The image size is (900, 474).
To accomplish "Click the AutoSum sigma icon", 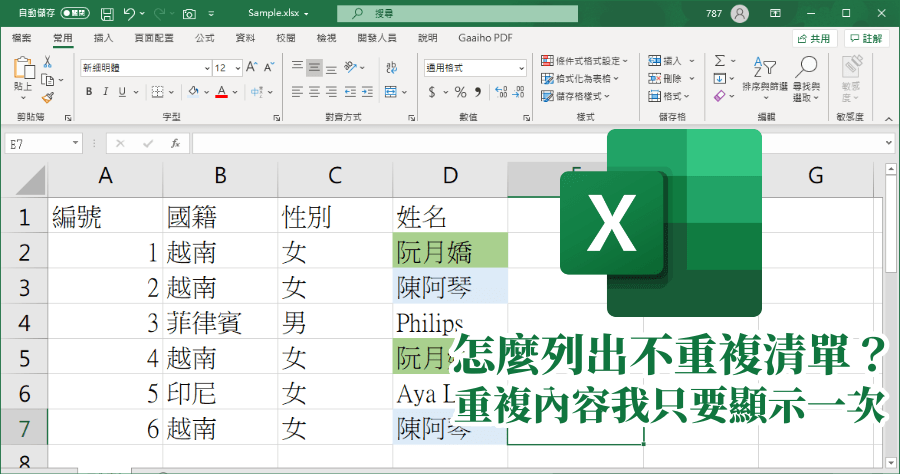I will [x=720, y=60].
